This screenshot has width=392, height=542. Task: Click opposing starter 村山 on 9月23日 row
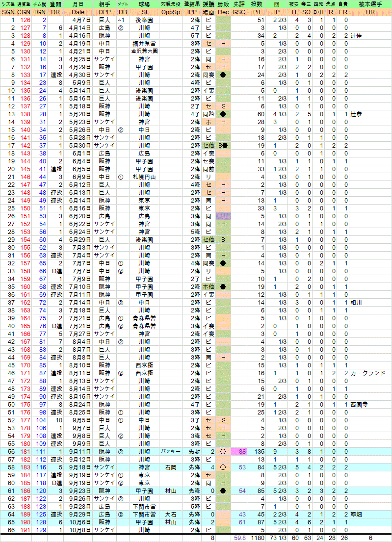pos(171,491)
